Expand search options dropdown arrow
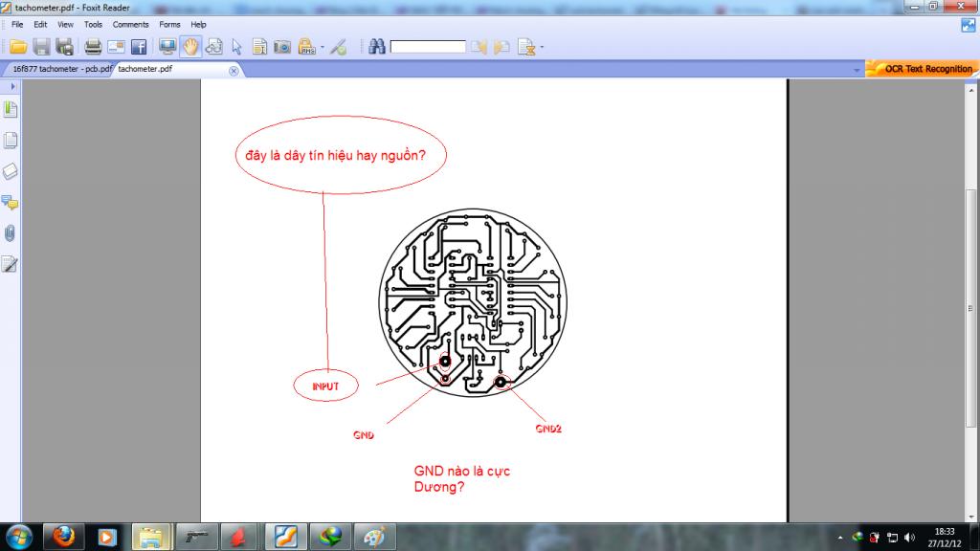 point(542,47)
